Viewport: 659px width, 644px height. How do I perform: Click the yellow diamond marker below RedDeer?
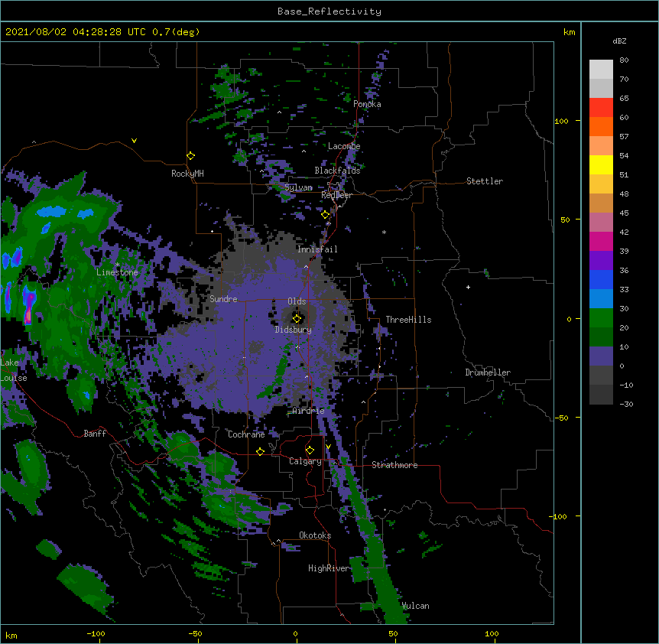326,215
